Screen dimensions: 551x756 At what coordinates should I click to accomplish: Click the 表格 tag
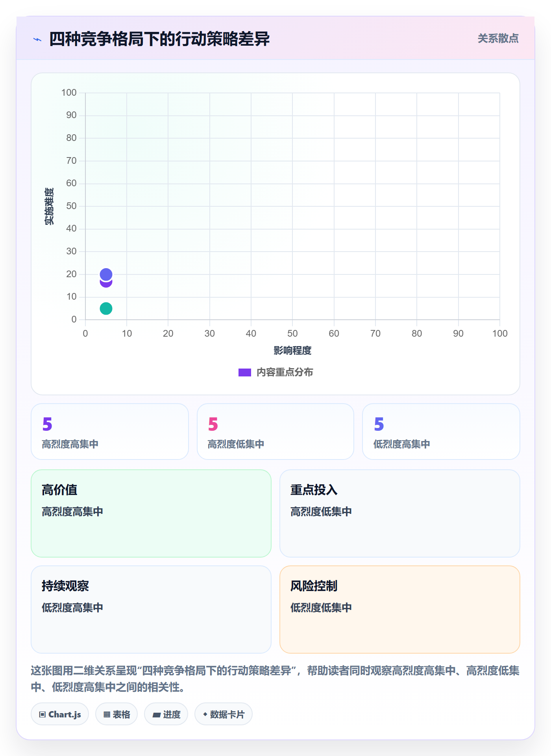point(116,714)
